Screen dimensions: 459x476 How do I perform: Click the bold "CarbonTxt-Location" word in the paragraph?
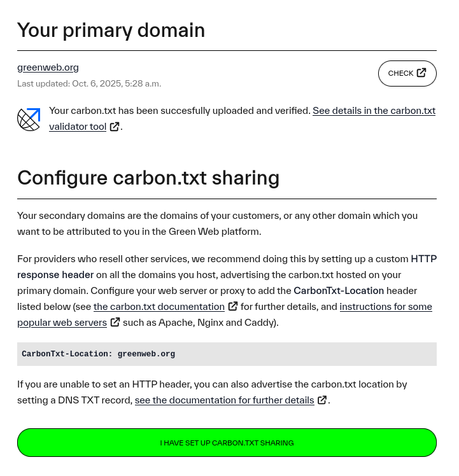(339, 291)
